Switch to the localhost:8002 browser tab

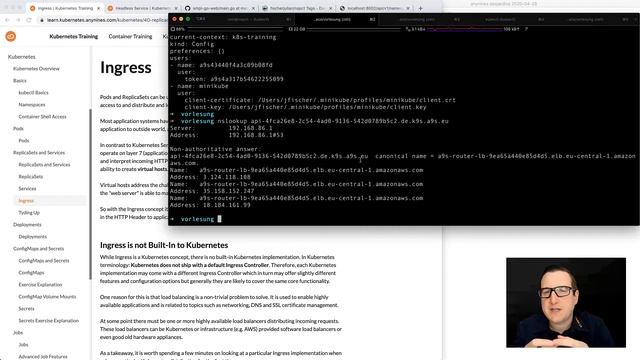coord(374,8)
